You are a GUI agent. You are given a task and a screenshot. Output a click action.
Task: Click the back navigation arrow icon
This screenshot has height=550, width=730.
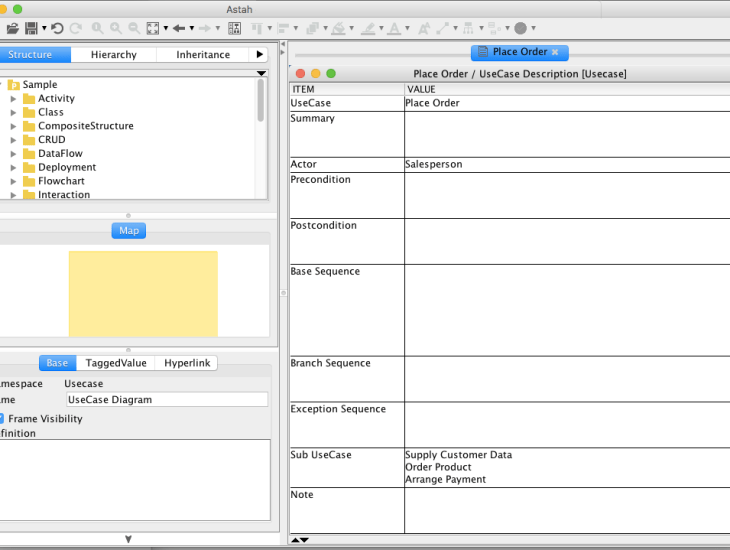[x=179, y=28]
